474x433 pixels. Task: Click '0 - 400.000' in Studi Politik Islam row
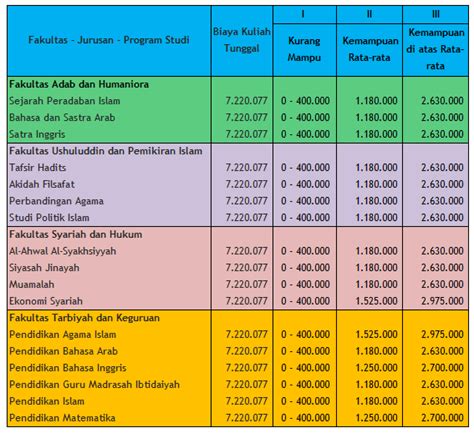[x=305, y=217]
